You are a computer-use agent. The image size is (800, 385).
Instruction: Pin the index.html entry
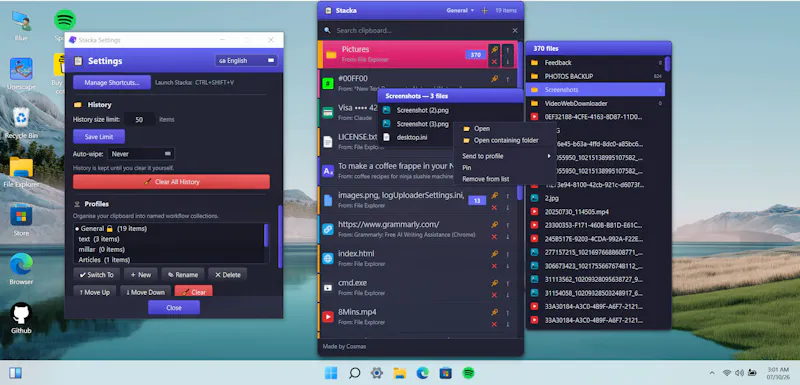pyautogui.click(x=494, y=254)
